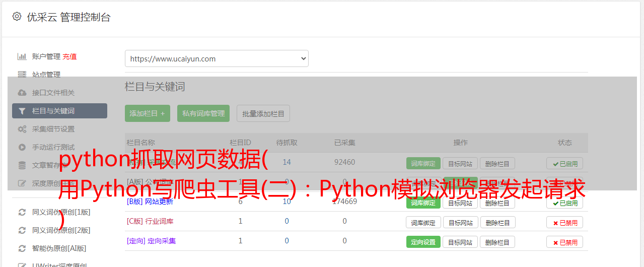Open 智能伪原创[AI版] in the sidebar
This screenshot has height=267, width=644.
pos(59,248)
